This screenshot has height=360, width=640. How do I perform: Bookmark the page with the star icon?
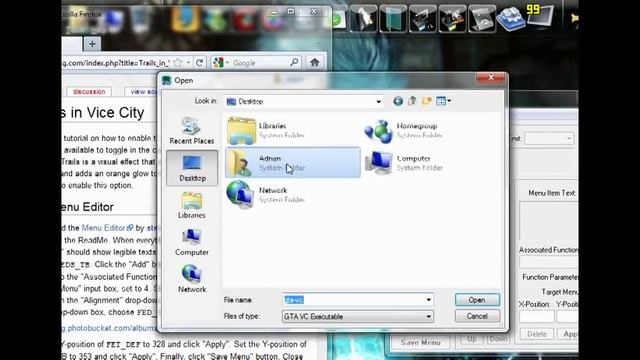[x=178, y=63]
